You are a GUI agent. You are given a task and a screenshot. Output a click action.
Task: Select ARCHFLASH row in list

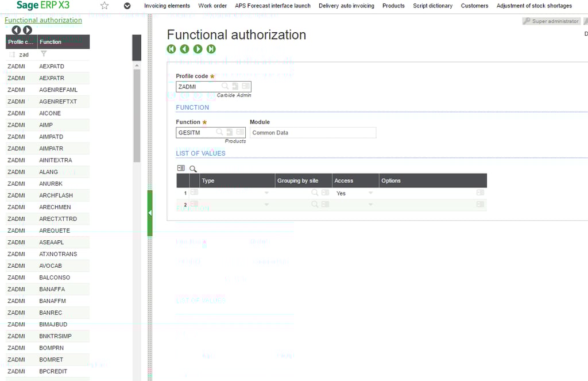pyautogui.click(x=48, y=195)
